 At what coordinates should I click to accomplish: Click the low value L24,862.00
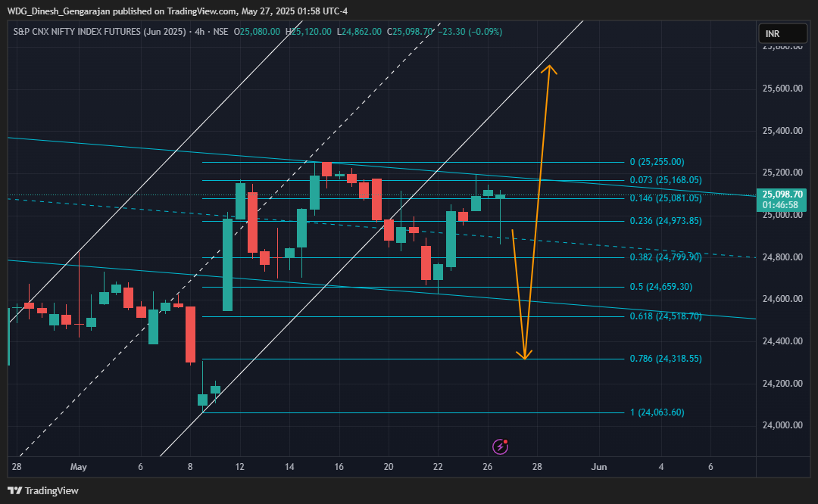click(359, 32)
